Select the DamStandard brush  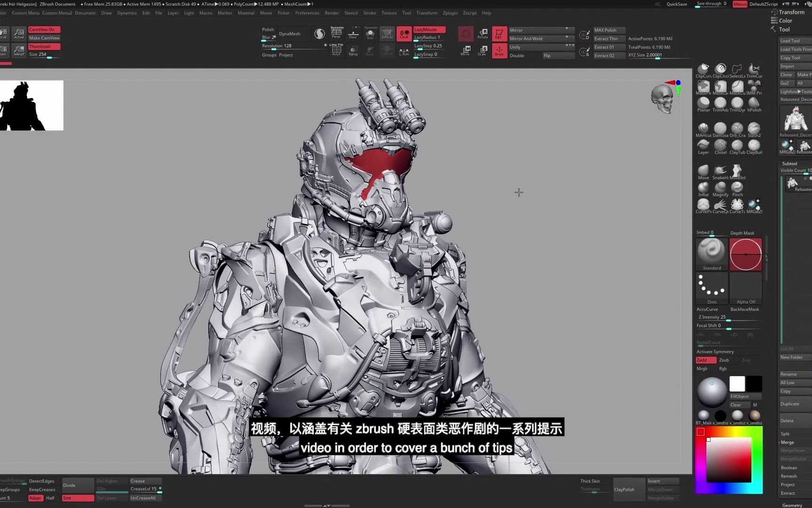pos(720,128)
